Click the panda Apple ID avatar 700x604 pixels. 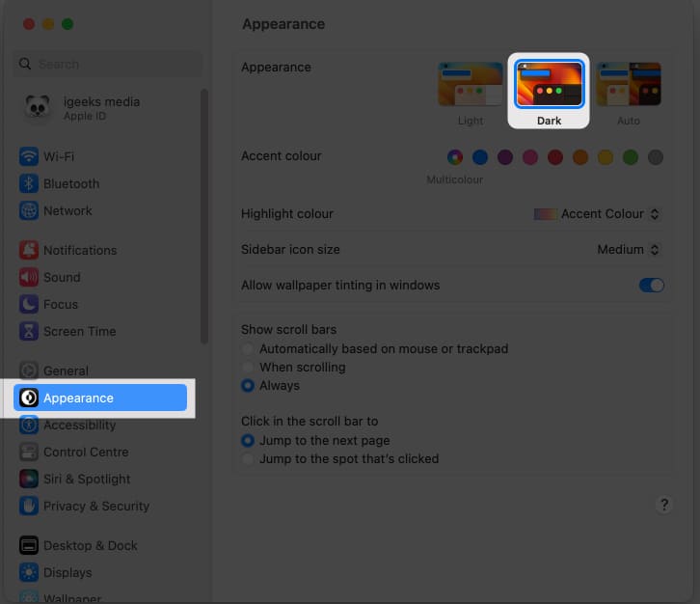(38, 108)
